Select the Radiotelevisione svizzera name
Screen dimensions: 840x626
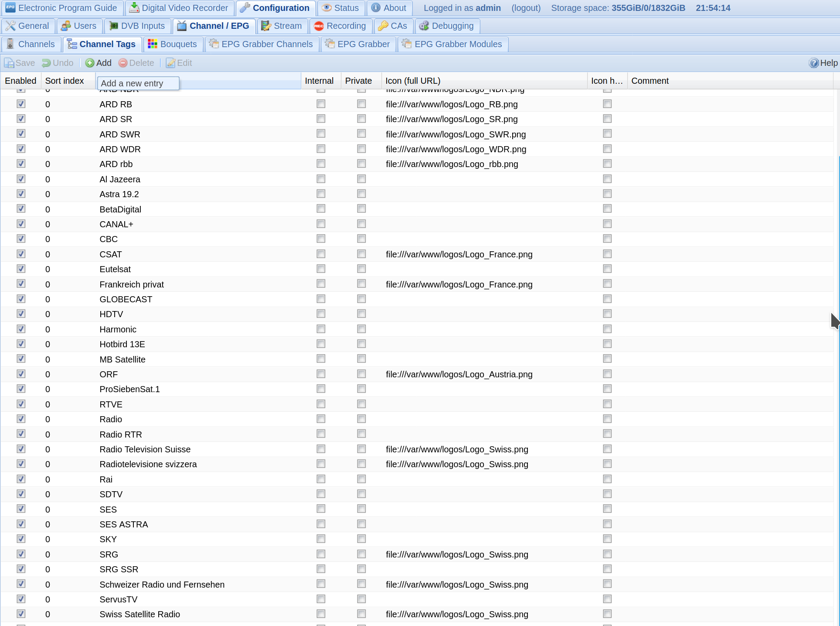[x=148, y=464]
